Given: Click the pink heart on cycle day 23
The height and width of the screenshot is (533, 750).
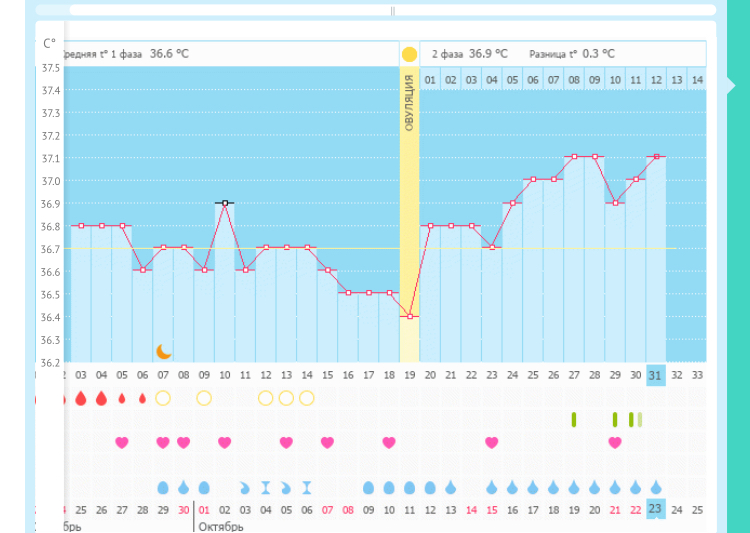Looking at the screenshot, I should pos(491,442).
